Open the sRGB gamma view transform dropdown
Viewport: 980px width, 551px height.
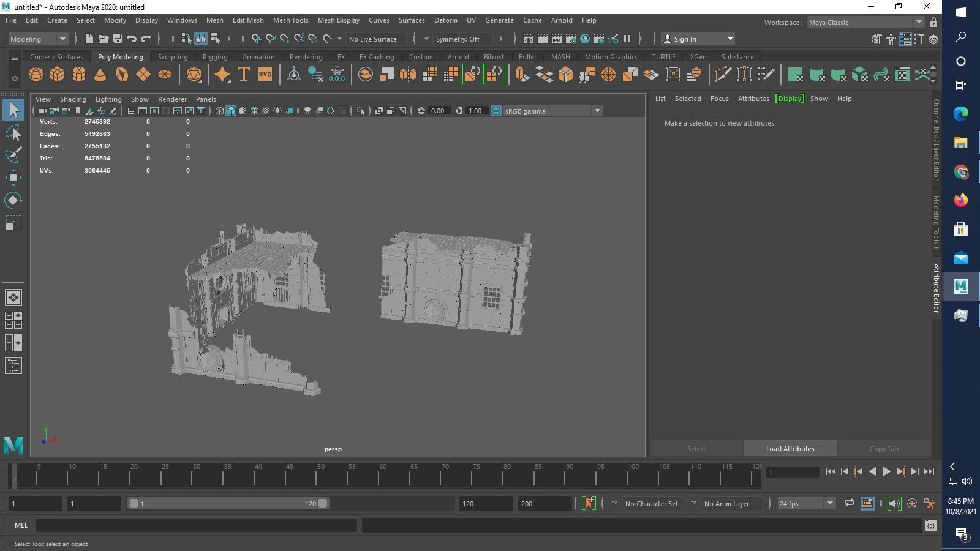[552, 111]
